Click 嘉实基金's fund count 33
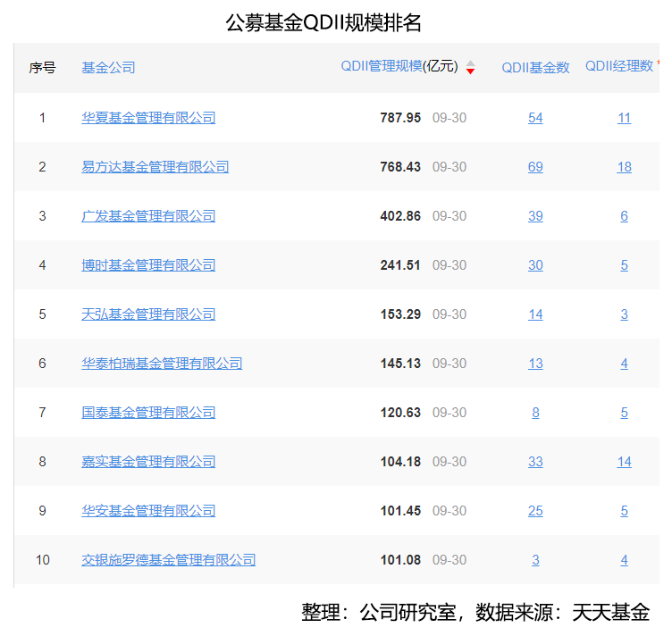 [535, 462]
